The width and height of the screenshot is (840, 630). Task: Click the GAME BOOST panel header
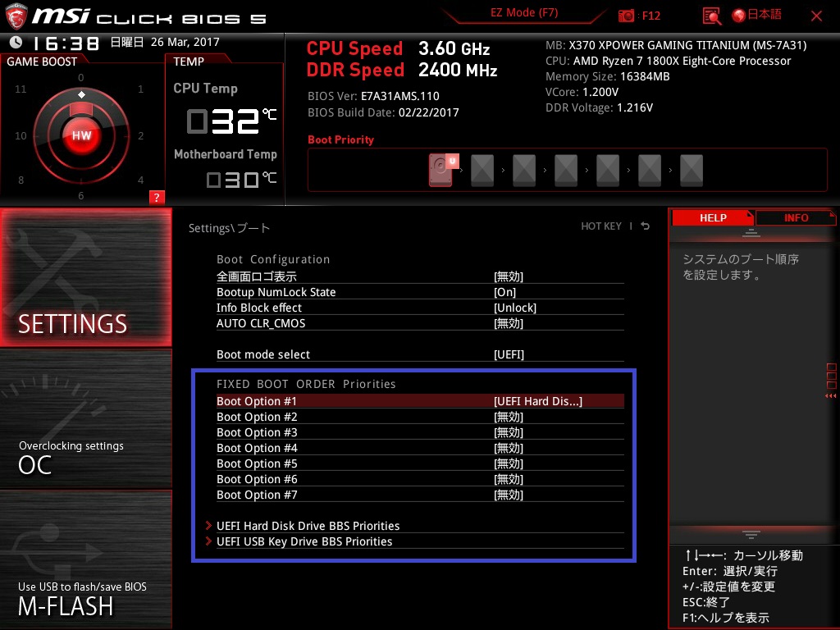42,62
